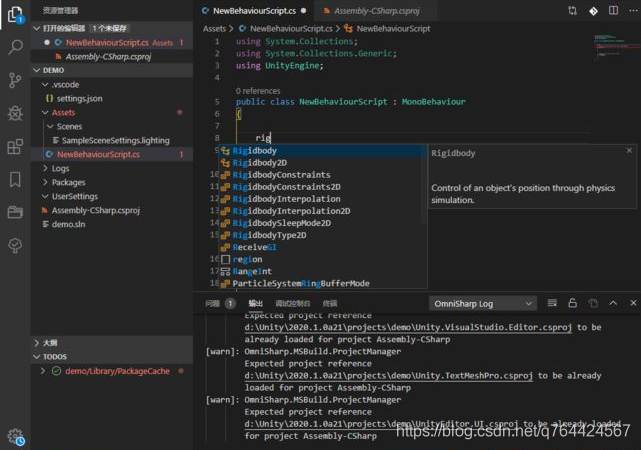
Task: Choose Rigidbody autocomplete suggestion
Action: click(x=323, y=150)
